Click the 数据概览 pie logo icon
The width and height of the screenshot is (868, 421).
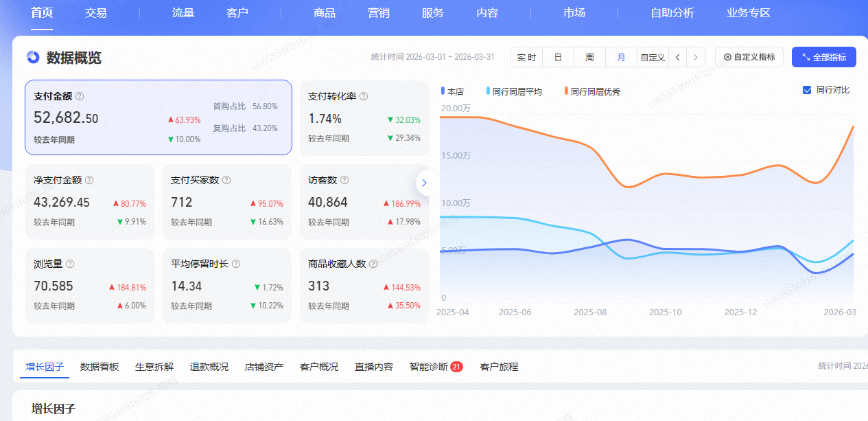33,57
